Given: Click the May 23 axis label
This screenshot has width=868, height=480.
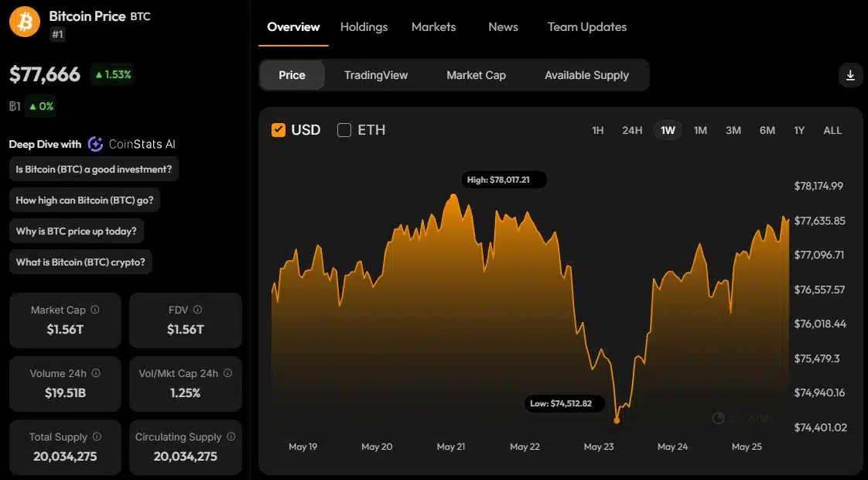Looking at the screenshot, I should 599,447.
